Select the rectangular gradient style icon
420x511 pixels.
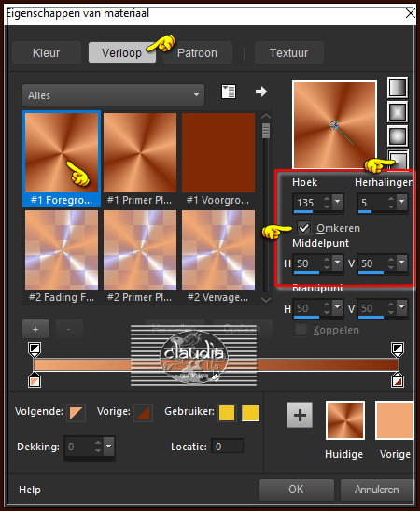[x=398, y=112]
